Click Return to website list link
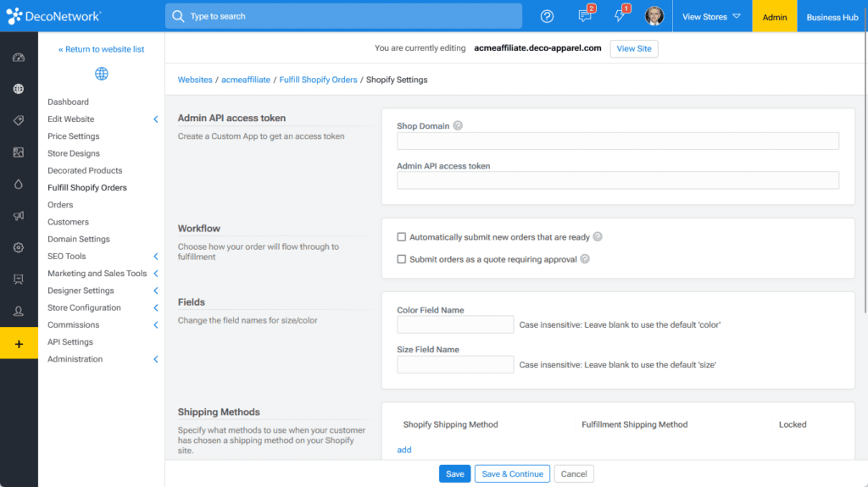The image size is (868, 487). [x=102, y=49]
